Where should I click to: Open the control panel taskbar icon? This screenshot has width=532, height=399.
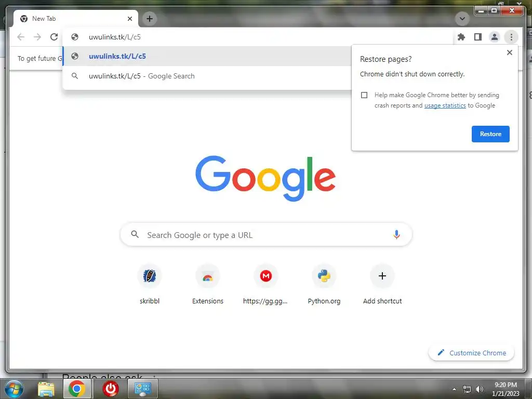142,389
